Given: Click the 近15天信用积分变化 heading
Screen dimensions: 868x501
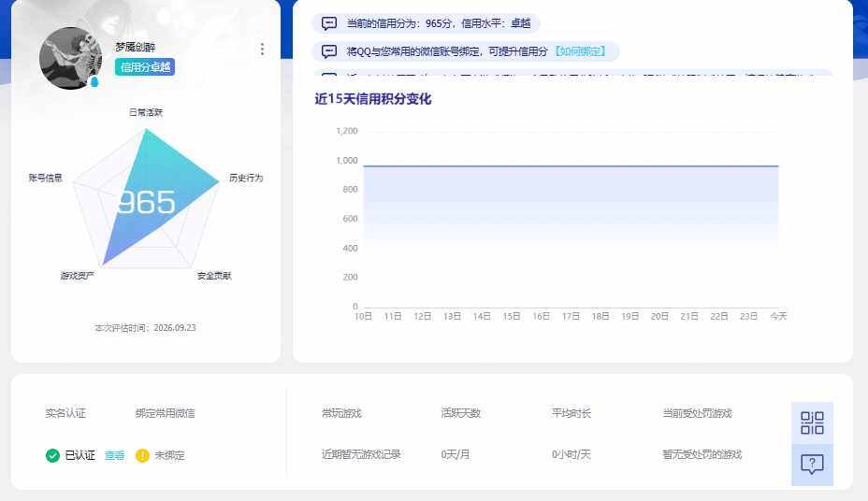Looking at the screenshot, I should (x=373, y=99).
